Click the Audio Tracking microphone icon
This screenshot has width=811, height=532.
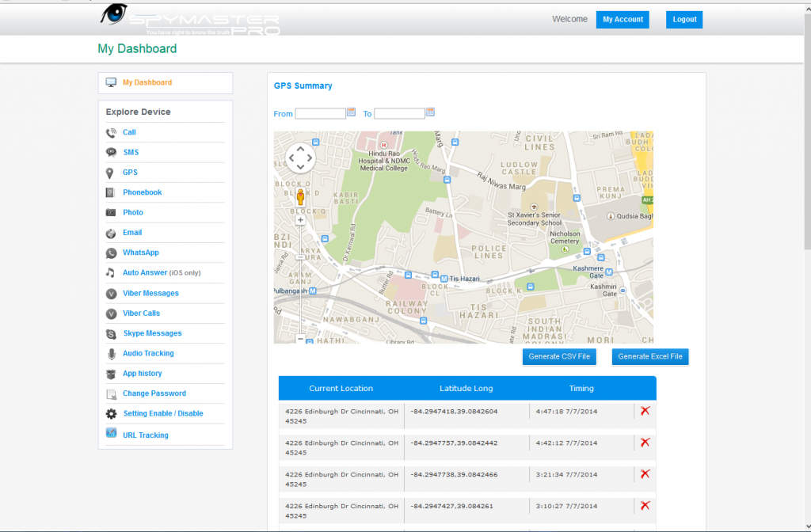[111, 354]
